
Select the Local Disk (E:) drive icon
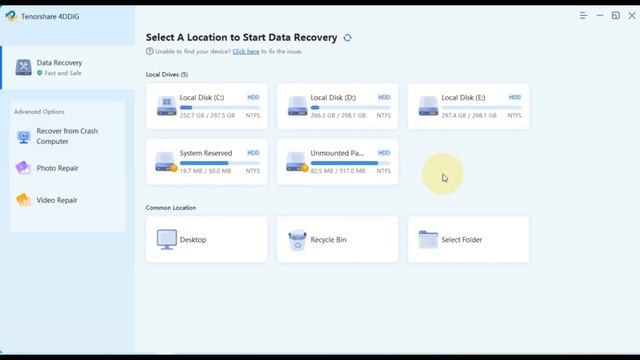point(428,106)
